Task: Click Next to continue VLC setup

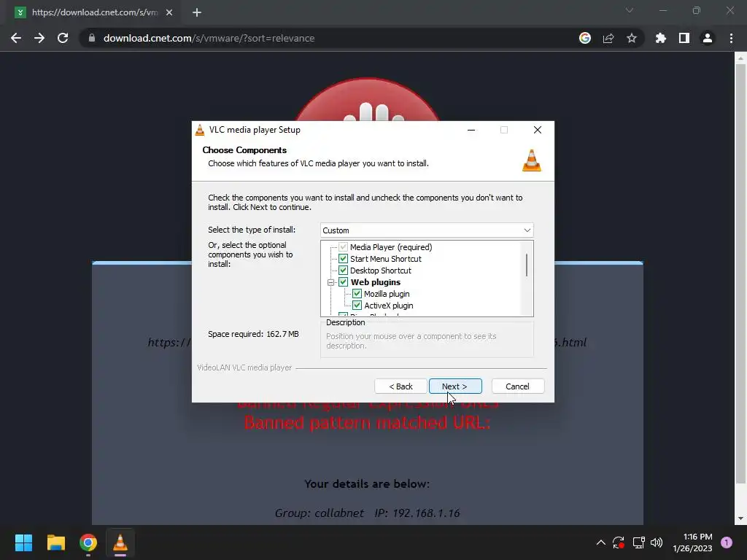Action: 455,386
